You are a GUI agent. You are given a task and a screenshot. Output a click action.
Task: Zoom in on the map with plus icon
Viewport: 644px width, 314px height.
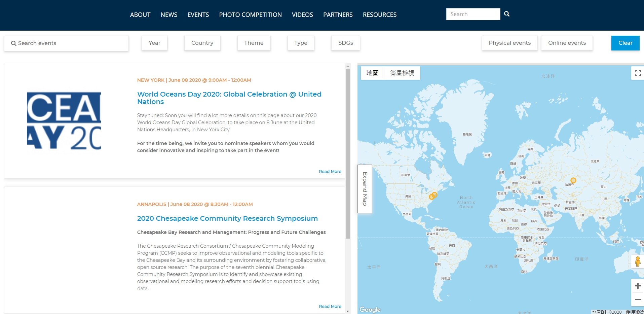638,285
